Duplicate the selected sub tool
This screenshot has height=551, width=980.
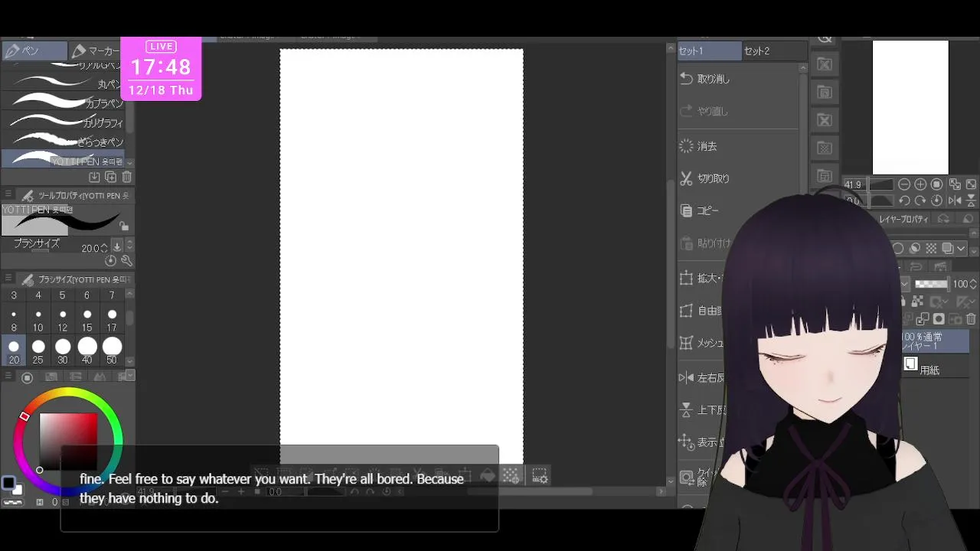coord(110,178)
